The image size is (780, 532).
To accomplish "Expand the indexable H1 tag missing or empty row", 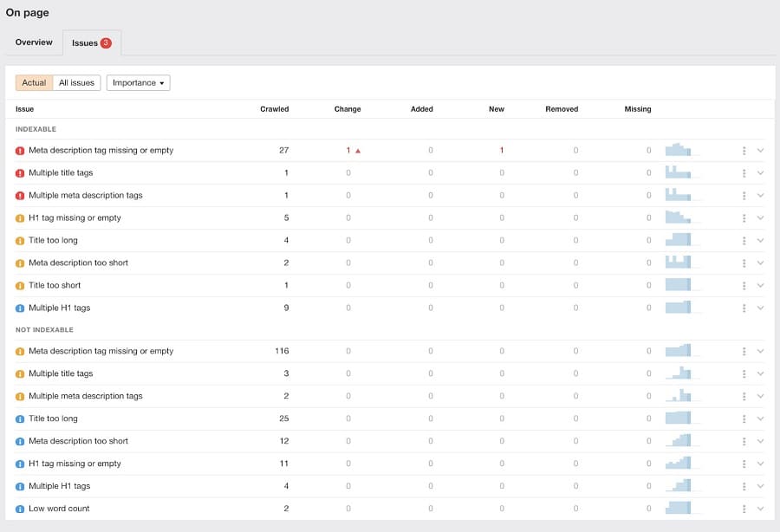I will [x=760, y=217].
